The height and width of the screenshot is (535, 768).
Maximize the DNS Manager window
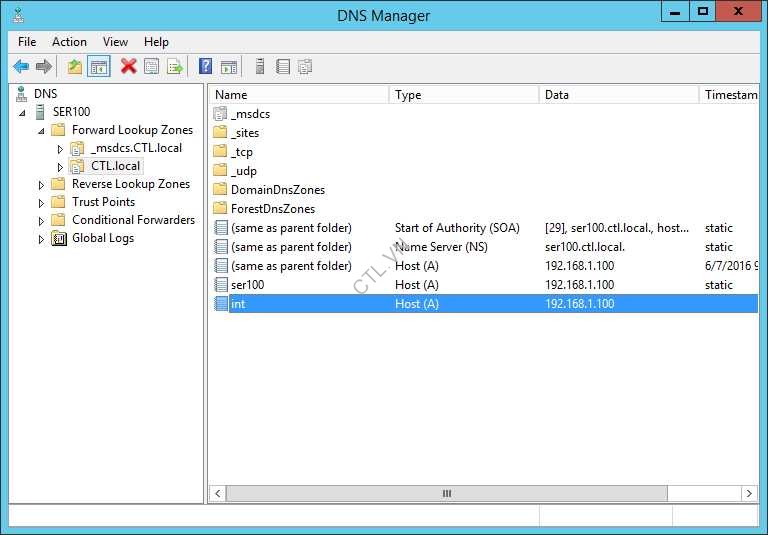click(x=702, y=11)
